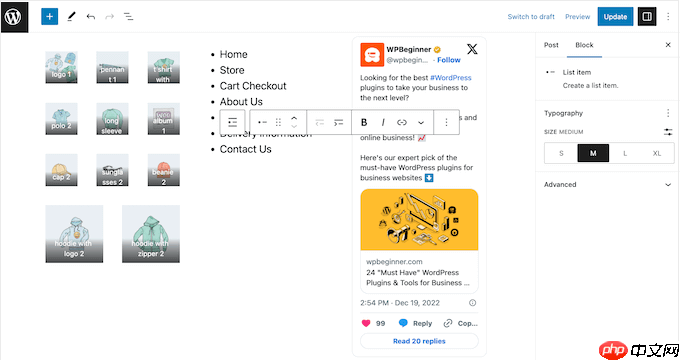Screen dimensions: 680x360
Task: Select font size XL
Action: [657, 153]
